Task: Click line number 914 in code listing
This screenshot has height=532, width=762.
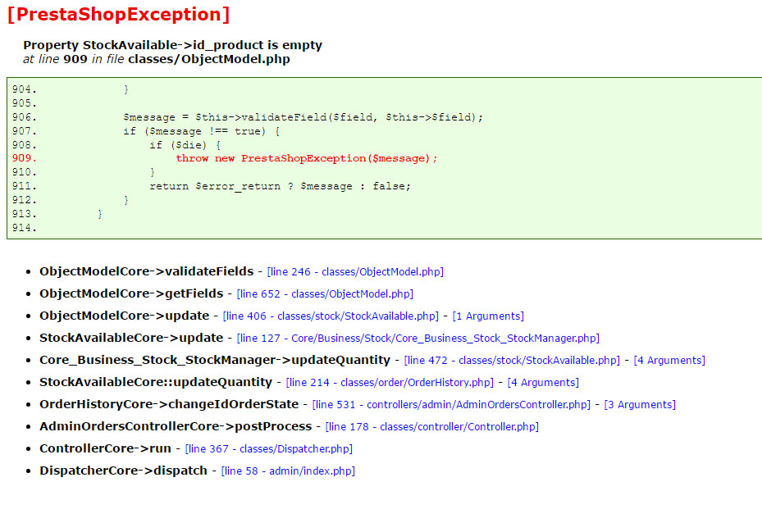Action: click(25, 228)
